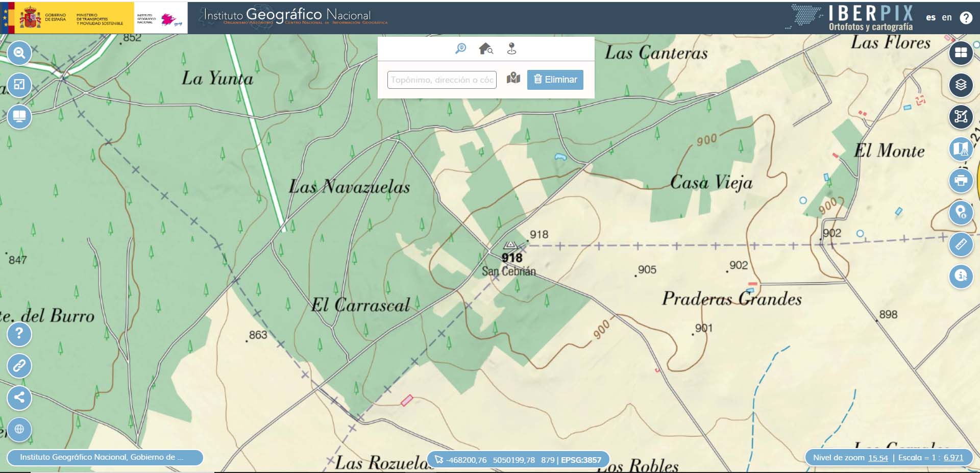The height and width of the screenshot is (473, 980).
Task: Click the Topónimo, dirección search field
Action: coord(442,80)
